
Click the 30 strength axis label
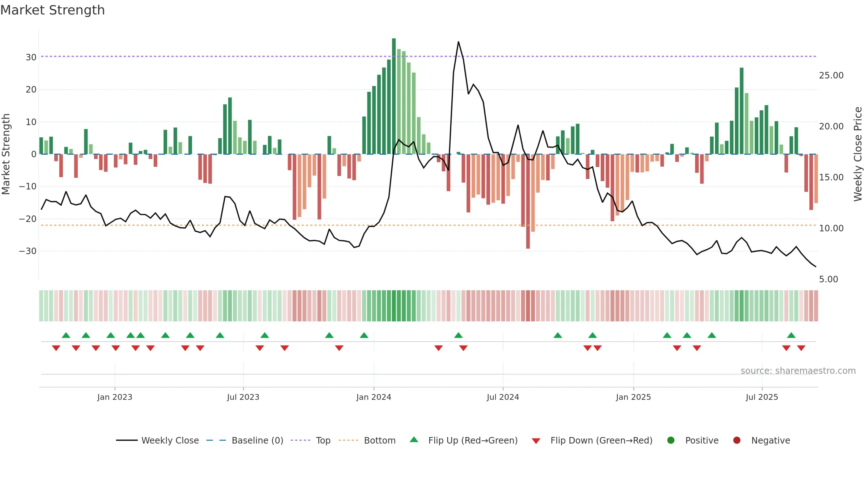pyautogui.click(x=31, y=57)
